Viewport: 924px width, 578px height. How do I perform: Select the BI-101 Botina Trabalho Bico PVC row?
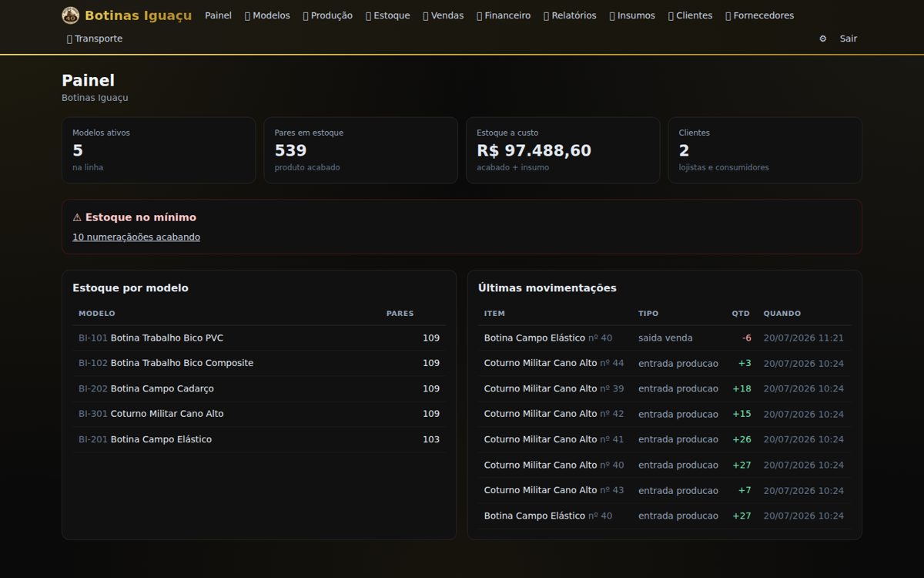point(259,338)
